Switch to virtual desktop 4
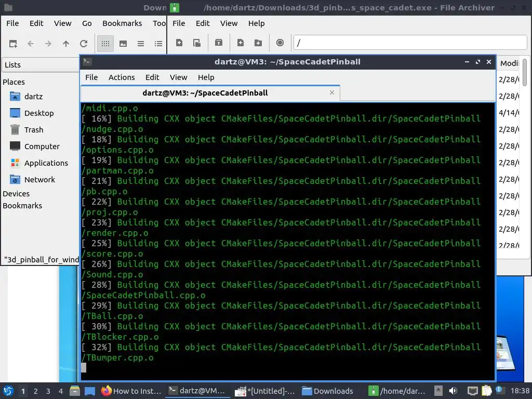Screen dimensions: 532x399 61,391
